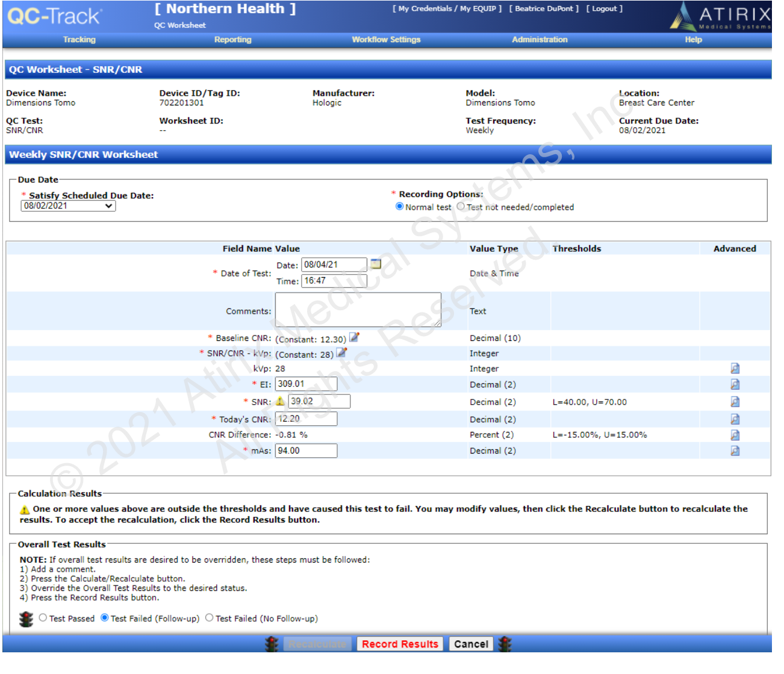Edit the Baseline CNR constant

(354, 337)
